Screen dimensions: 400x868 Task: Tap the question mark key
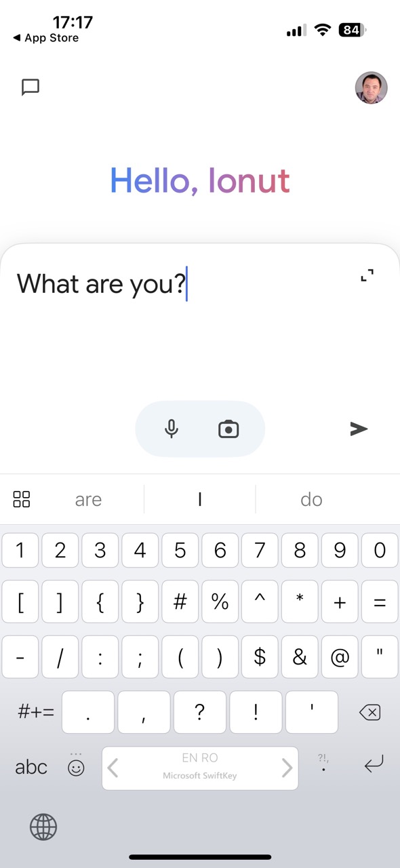[199, 712]
